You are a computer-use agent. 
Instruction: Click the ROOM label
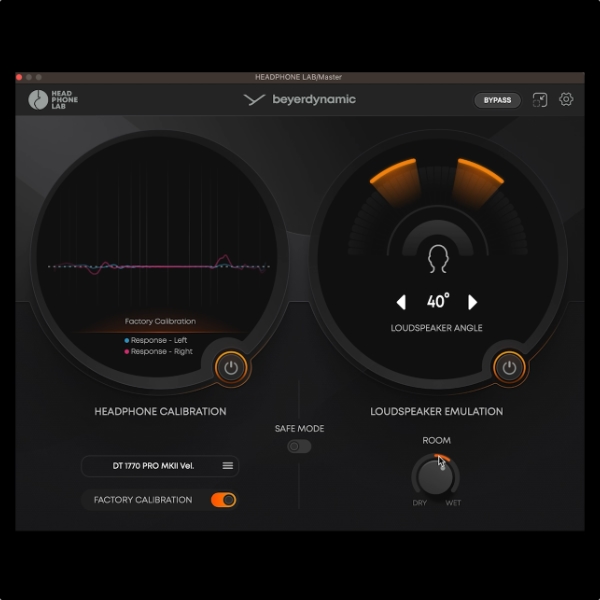(x=437, y=440)
